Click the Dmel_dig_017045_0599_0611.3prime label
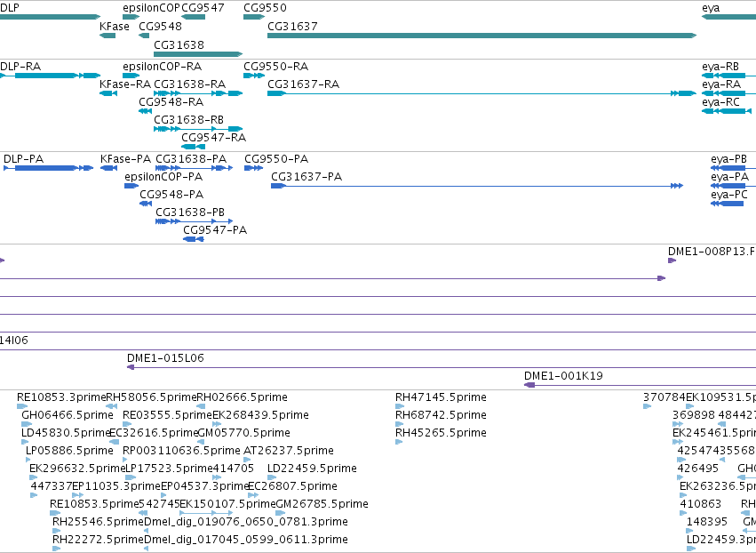This screenshot has width=756, height=553. (x=246, y=540)
